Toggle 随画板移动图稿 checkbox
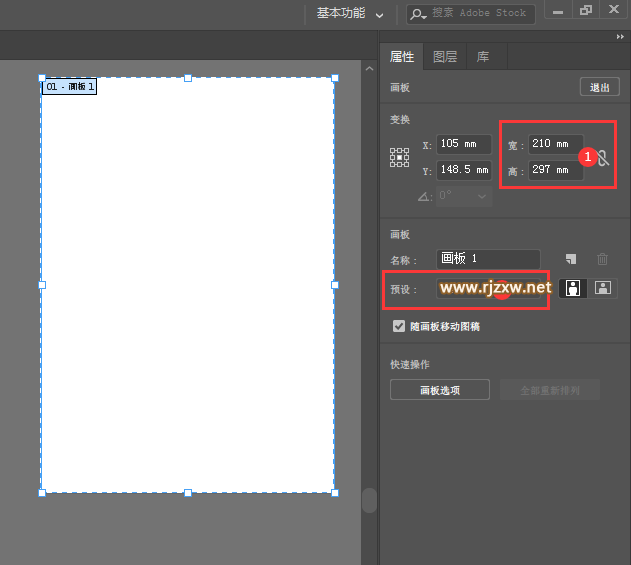 click(399, 326)
